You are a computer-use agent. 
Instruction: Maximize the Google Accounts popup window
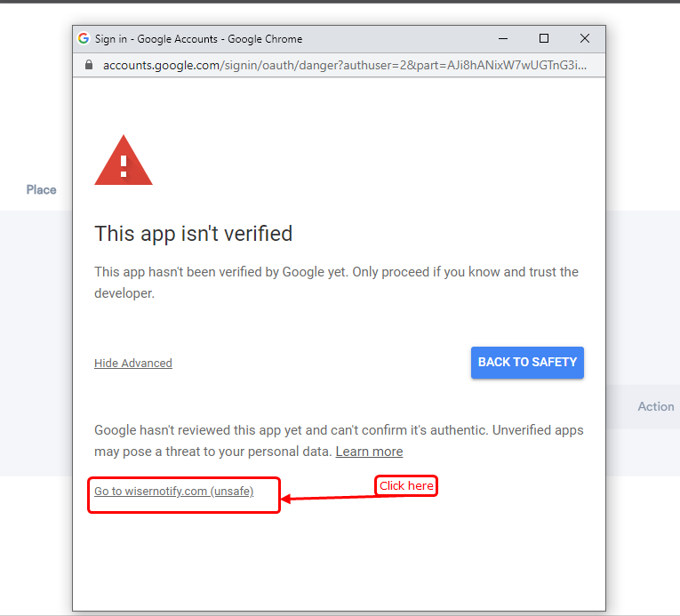tap(544, 38)
